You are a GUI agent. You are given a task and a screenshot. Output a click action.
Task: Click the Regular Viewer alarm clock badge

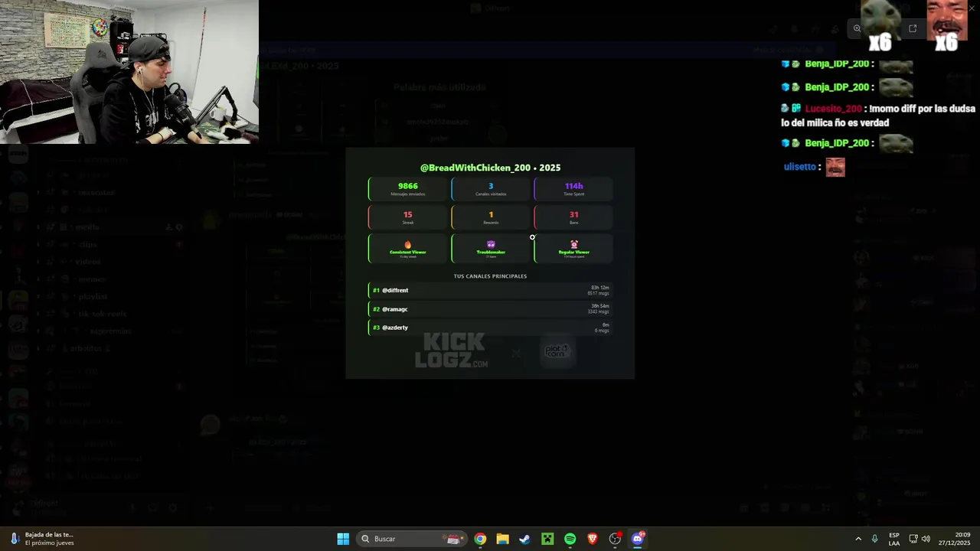click(x=573, y=249)
